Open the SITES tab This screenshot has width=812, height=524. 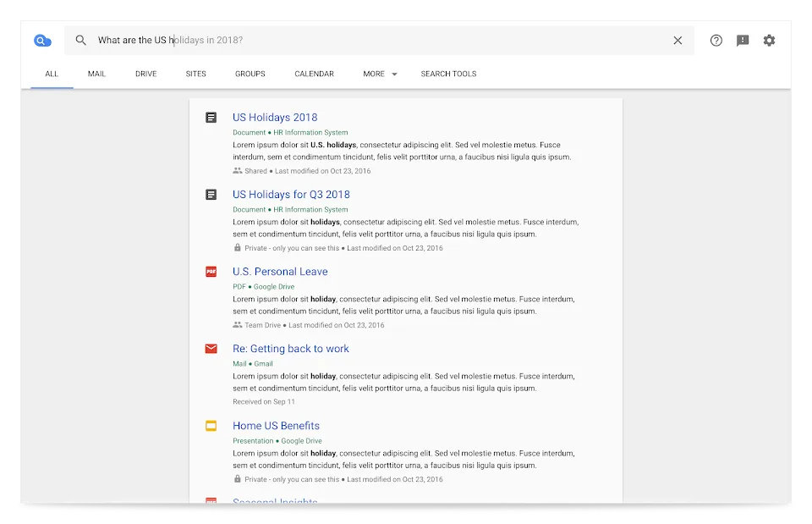(195, 74)
